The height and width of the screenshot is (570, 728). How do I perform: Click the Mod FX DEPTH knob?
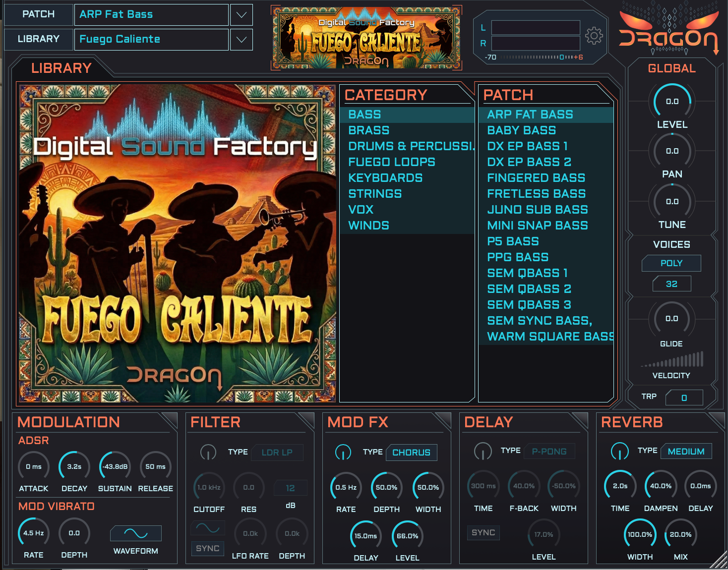tap(386, 487)
